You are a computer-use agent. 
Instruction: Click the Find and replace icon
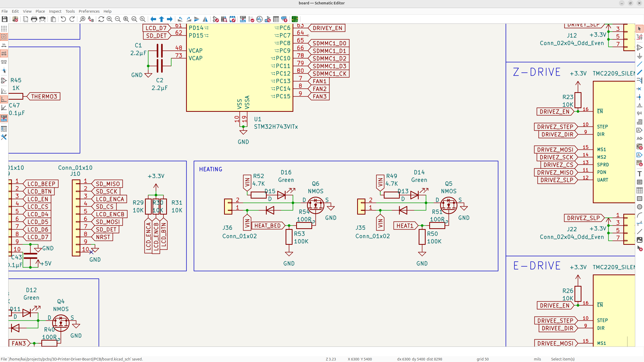tap(91, 19)
